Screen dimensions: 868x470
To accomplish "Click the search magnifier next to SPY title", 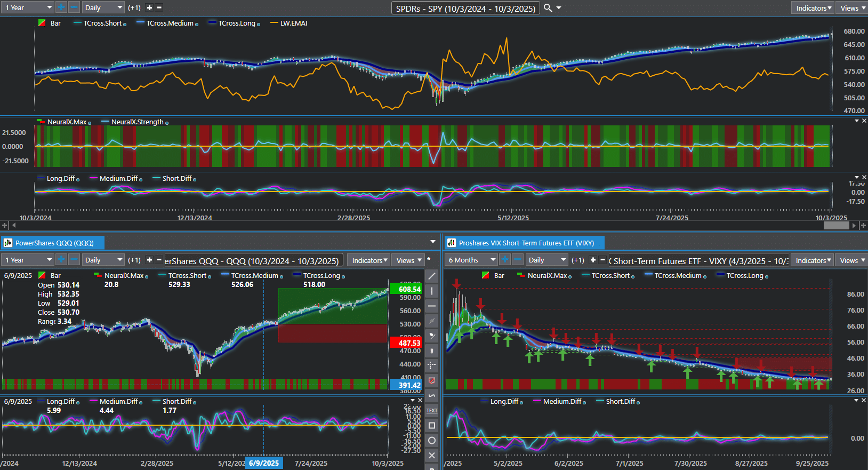I will click(x=548, y=8).
